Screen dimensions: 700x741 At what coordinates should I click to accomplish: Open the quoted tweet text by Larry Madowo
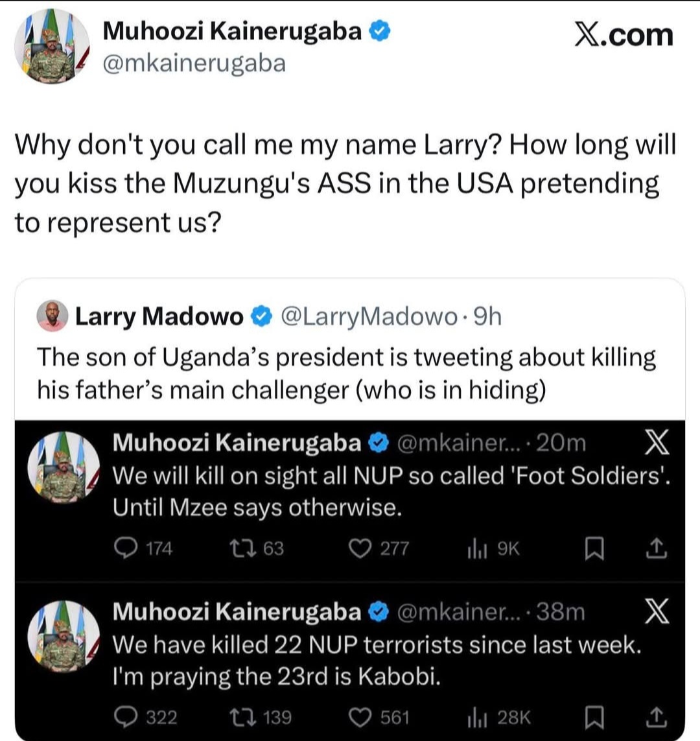coord(346,373)
